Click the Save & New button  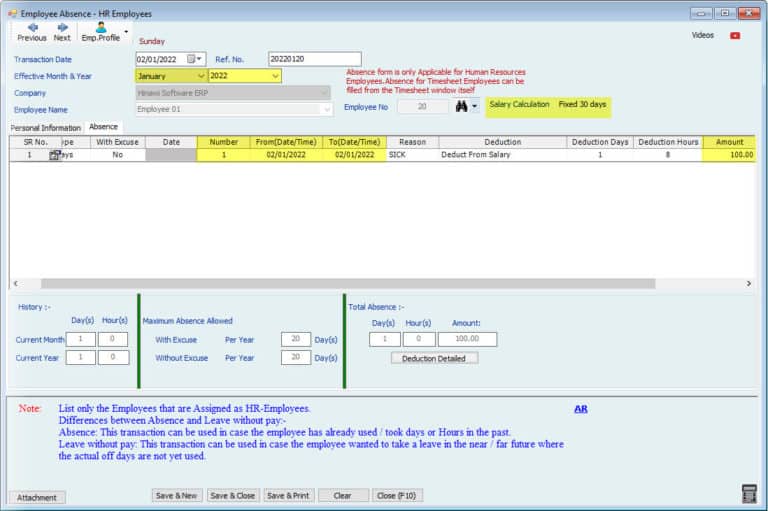(176, 495)
